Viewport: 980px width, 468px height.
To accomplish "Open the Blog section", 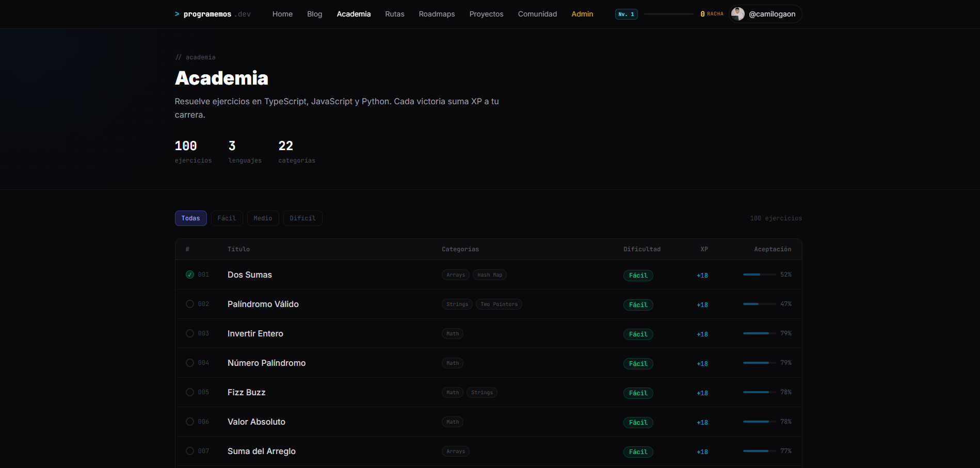I will [x=314, y=14].
